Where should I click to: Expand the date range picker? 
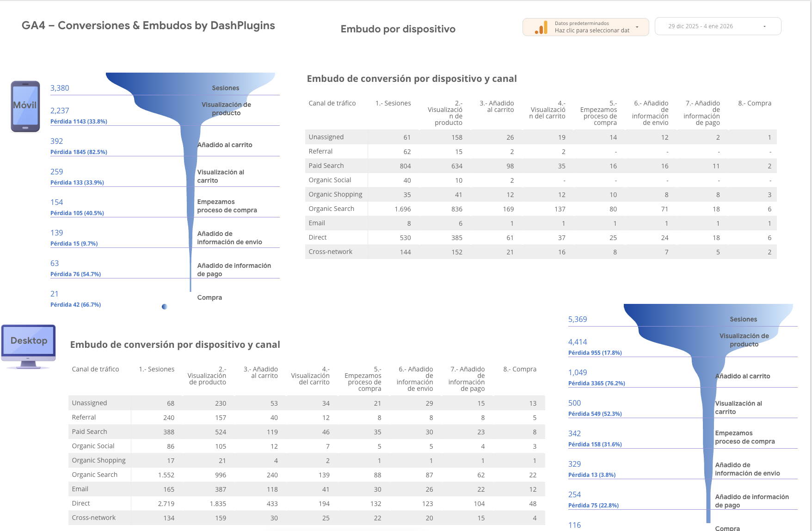tap(717, 26)
